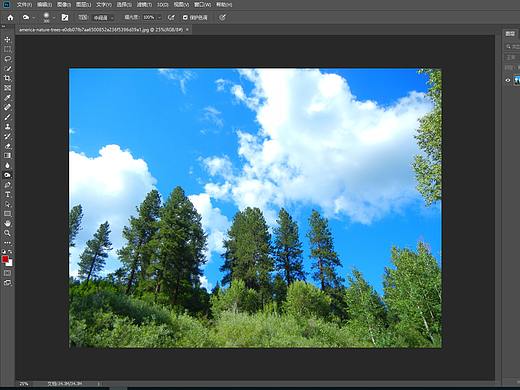
Task: Click the white background color swatch
Action: coord(10,263)
